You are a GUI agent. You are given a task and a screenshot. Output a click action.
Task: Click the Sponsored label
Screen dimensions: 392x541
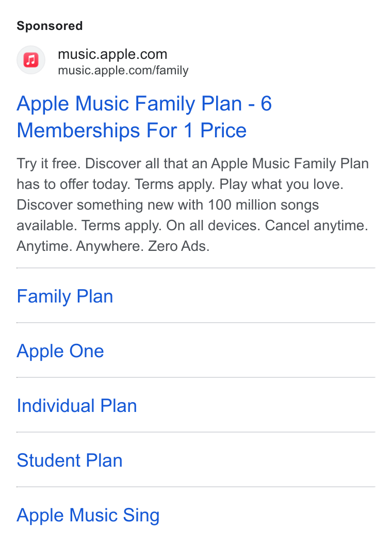[x=50, y=26]
